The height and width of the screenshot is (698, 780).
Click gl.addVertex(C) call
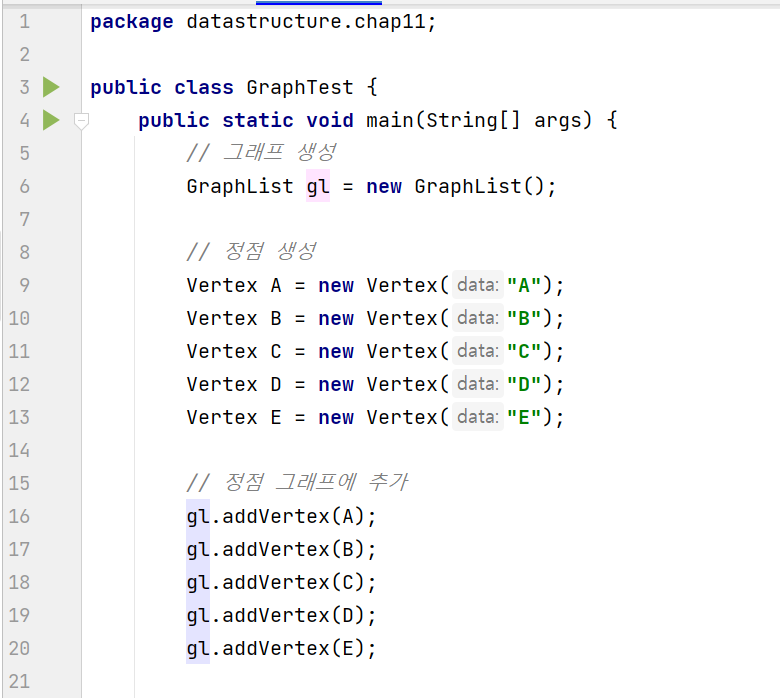(x=281, y=582)
